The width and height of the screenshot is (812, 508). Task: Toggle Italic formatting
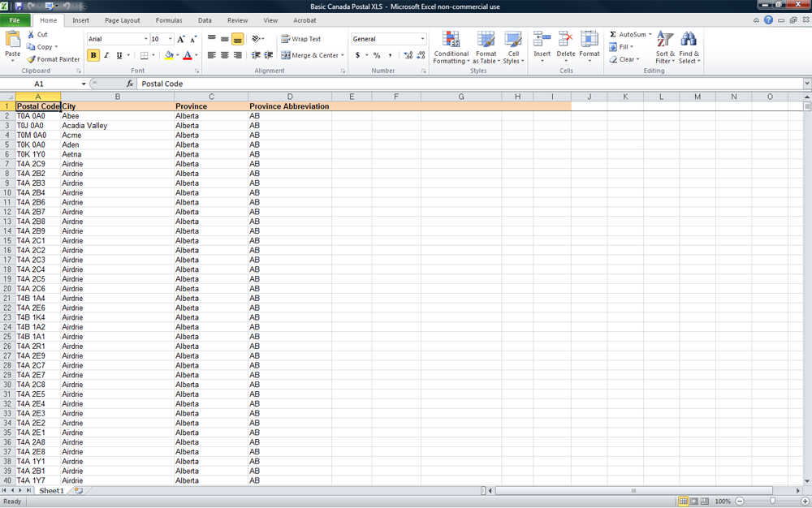(106, 55)
